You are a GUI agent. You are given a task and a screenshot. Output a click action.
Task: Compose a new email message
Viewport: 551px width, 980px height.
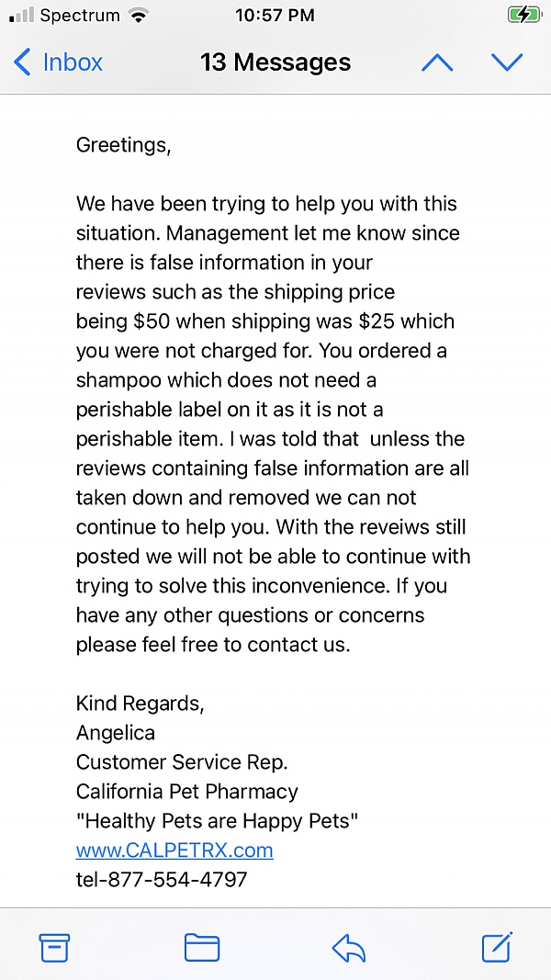click(x=497, y=946)
